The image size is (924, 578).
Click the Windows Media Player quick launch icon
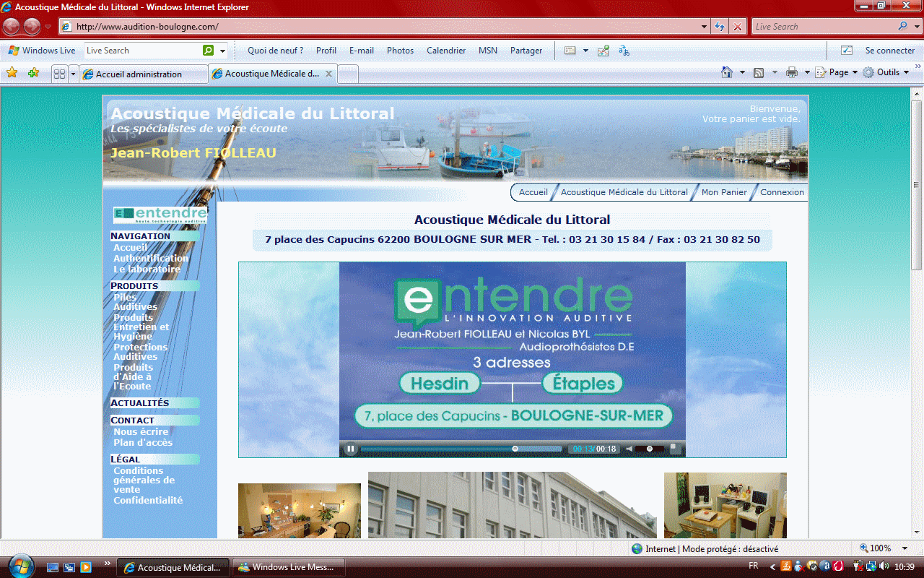tap(85, 567)
